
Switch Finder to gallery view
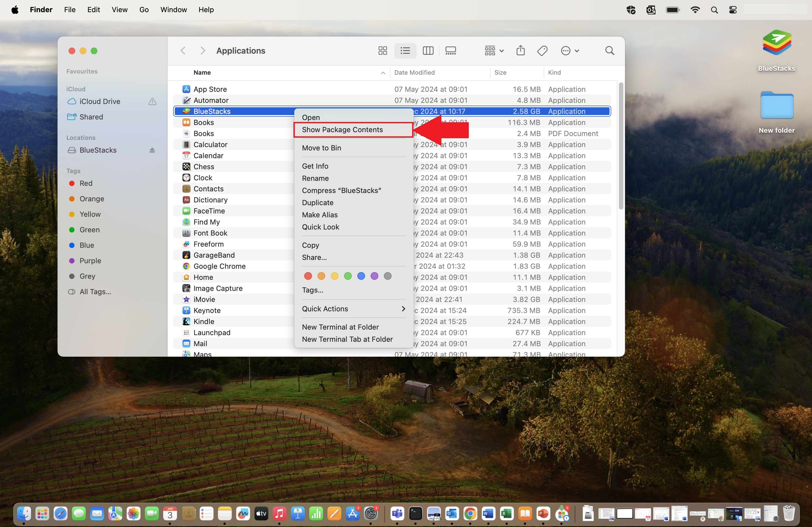point(450,51)
